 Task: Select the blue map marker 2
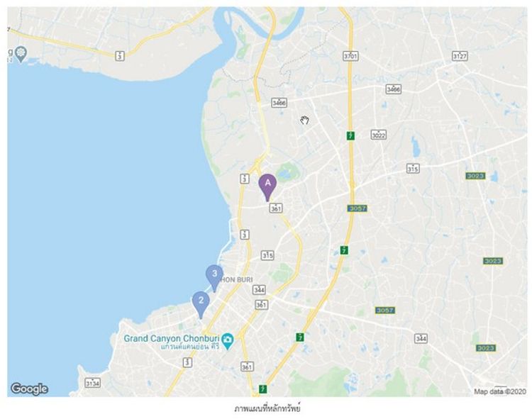(x=201, y=304)
